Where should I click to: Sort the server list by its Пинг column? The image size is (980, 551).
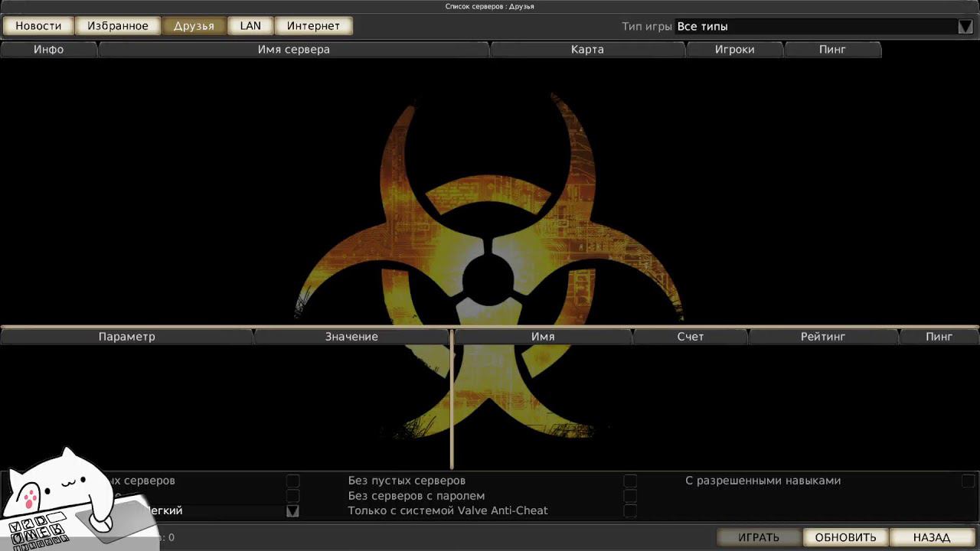pyautogui.click(x=833, y=50)
